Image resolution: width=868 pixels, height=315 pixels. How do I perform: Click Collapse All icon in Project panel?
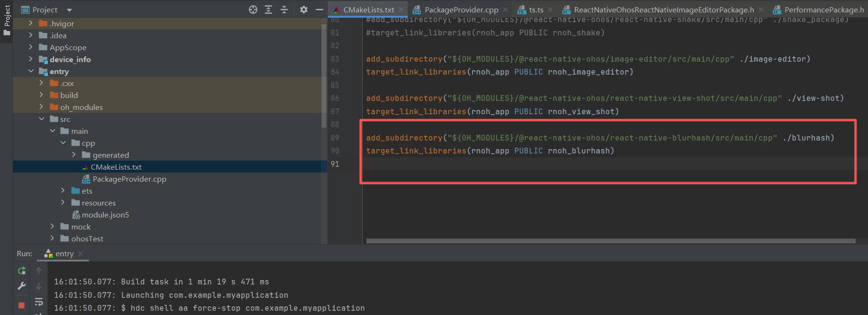click(x=284, y=10)
